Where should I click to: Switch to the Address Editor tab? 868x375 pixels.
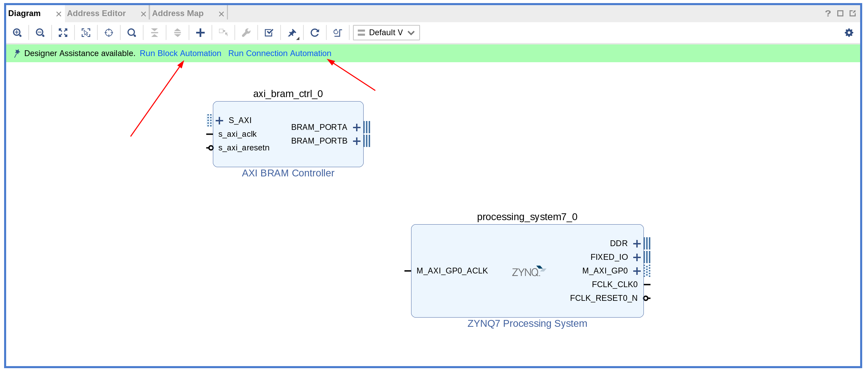(96, 13)
